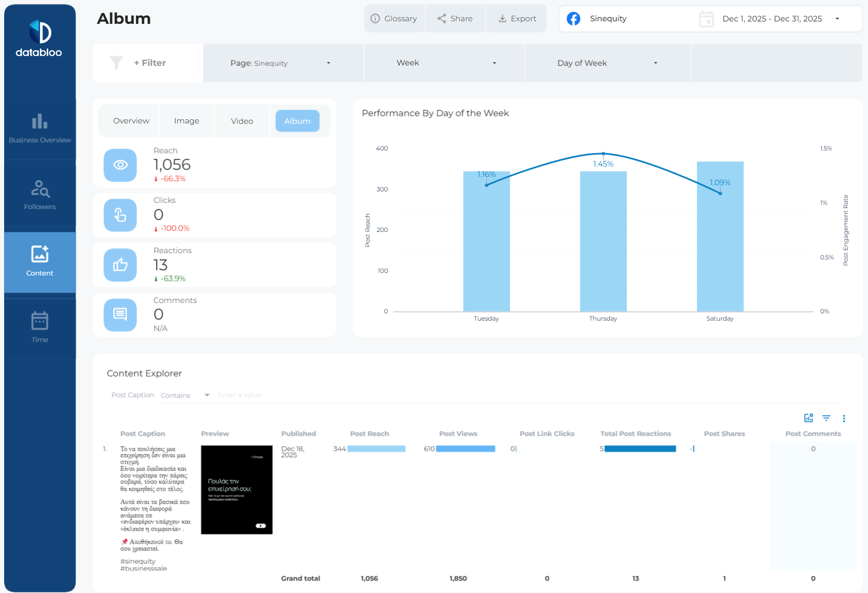The image size is (868, 593).
Task: Click the funnel Filter icon
Action: coord(117,63)
